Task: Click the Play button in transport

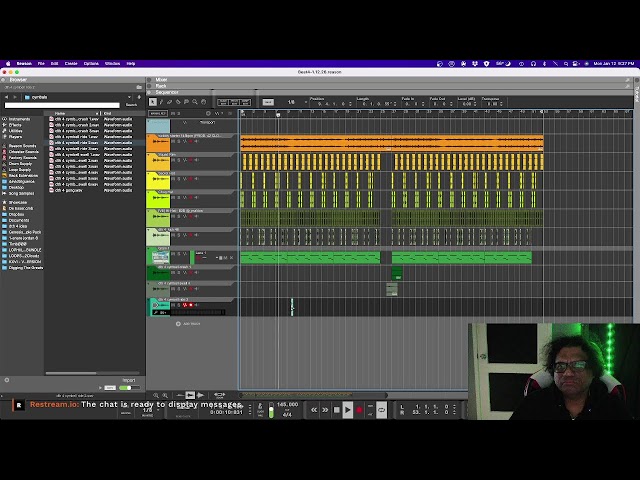Action: (x=347, y=410)
